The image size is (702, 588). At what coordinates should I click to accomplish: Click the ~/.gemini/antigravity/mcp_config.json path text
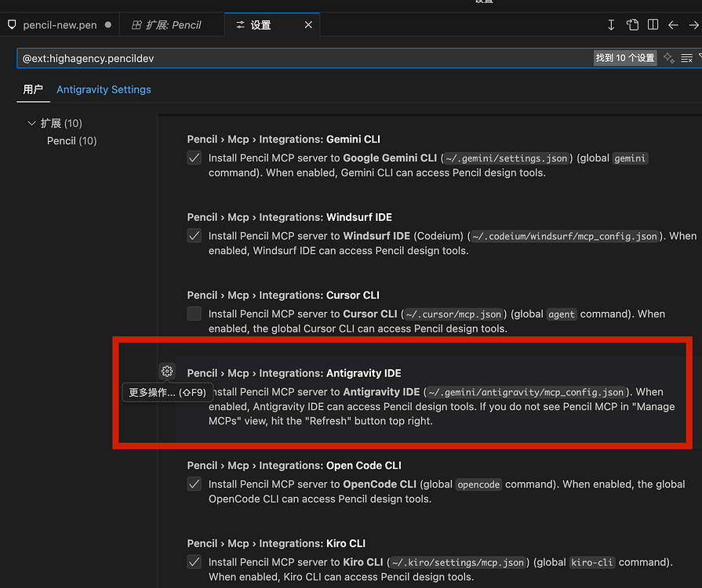point(526,393)
